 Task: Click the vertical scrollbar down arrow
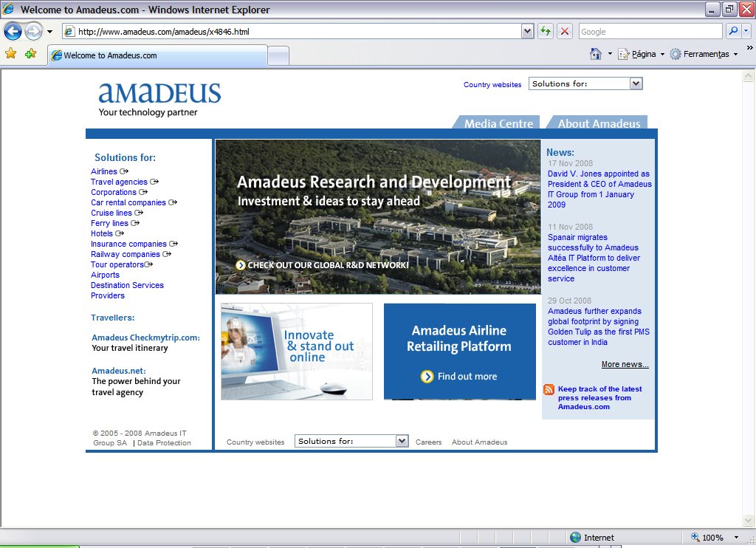749,521
